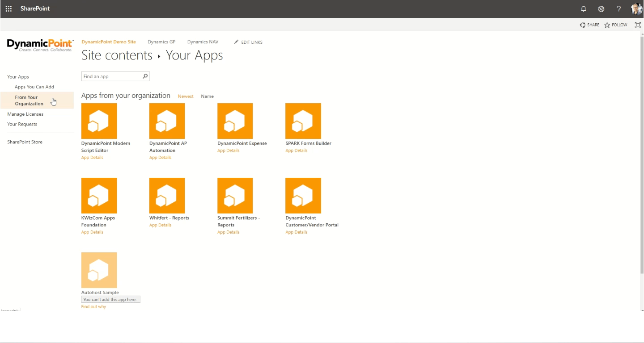Click Find out why link

[x=93, y=307]
